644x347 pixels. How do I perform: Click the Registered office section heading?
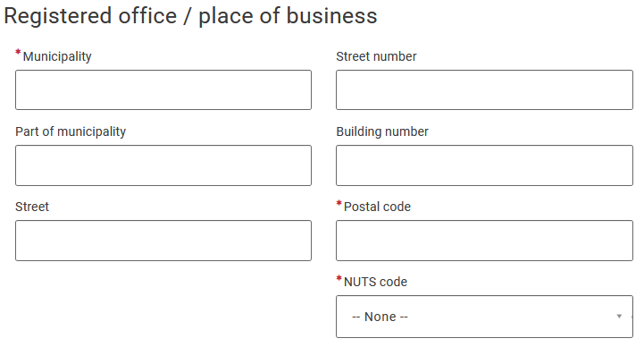pyautogui.click(x=190, y=16)
